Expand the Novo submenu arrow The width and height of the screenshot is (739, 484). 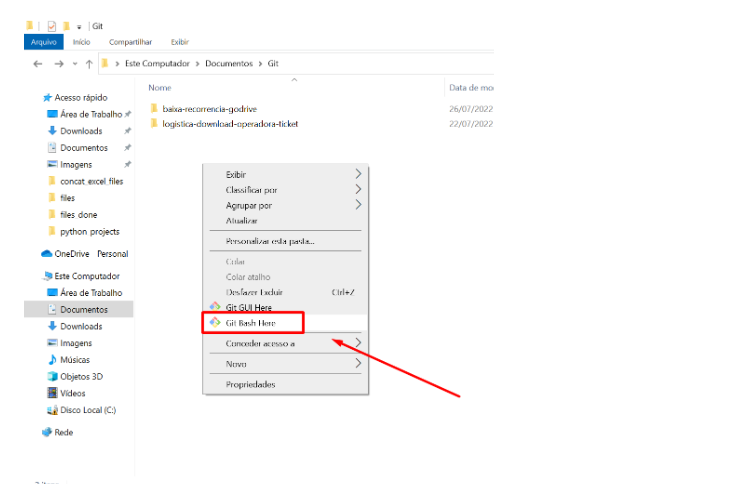click(358, 364)
